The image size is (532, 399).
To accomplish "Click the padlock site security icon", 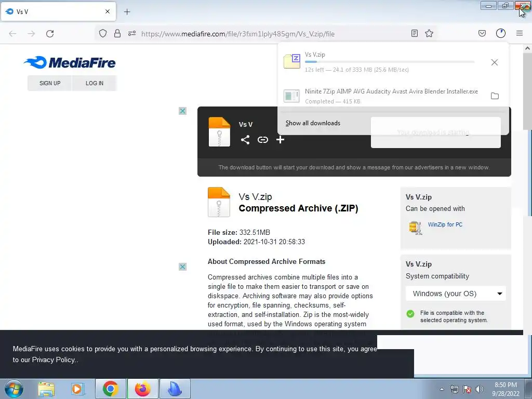I will click(x=117, y=33).
